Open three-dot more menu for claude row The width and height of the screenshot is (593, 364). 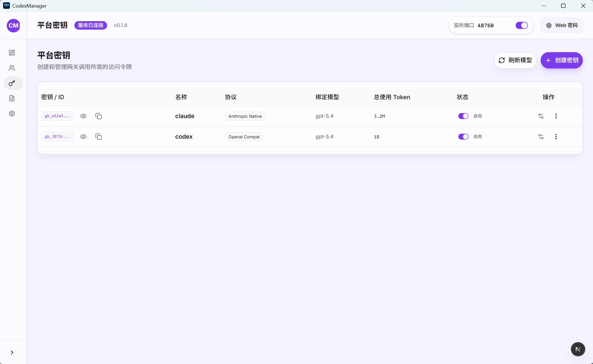pos(556,116)
